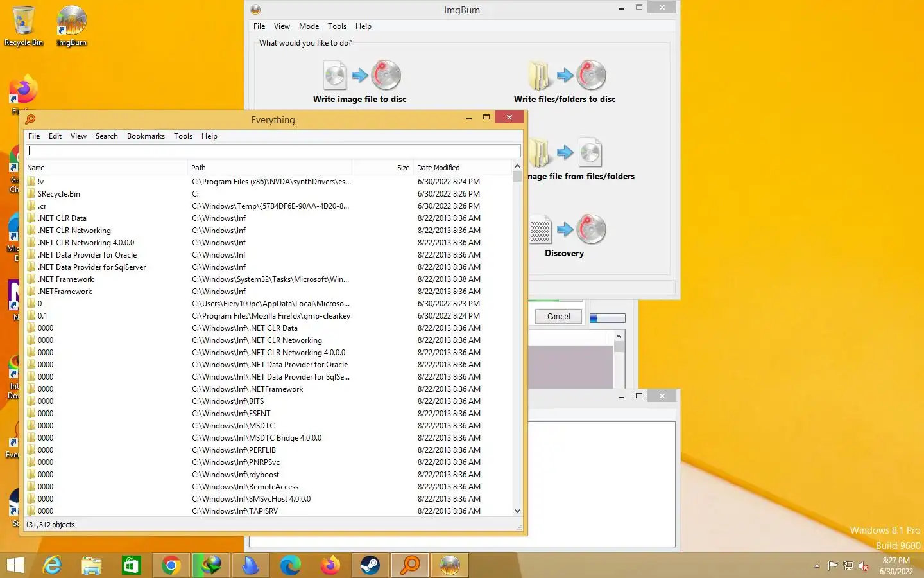Click the Everything search input field
The image size is (924, 578).
pos(273,150)
